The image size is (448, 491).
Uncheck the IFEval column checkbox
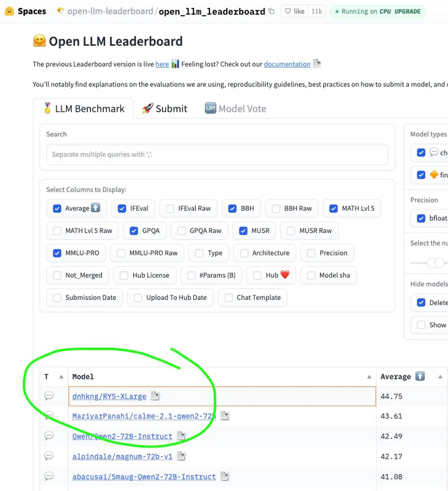[x=122, y=208]
